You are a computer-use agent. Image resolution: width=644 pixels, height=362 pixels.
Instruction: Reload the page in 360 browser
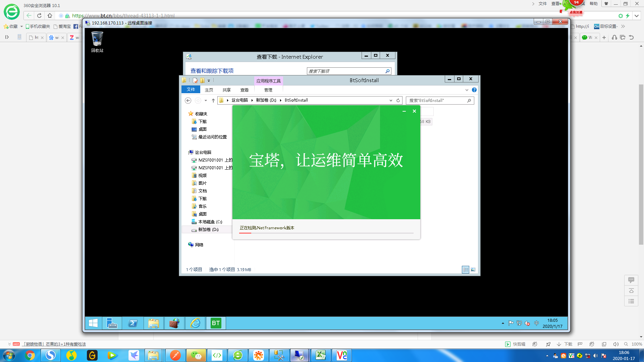click(x=39, y=15)
